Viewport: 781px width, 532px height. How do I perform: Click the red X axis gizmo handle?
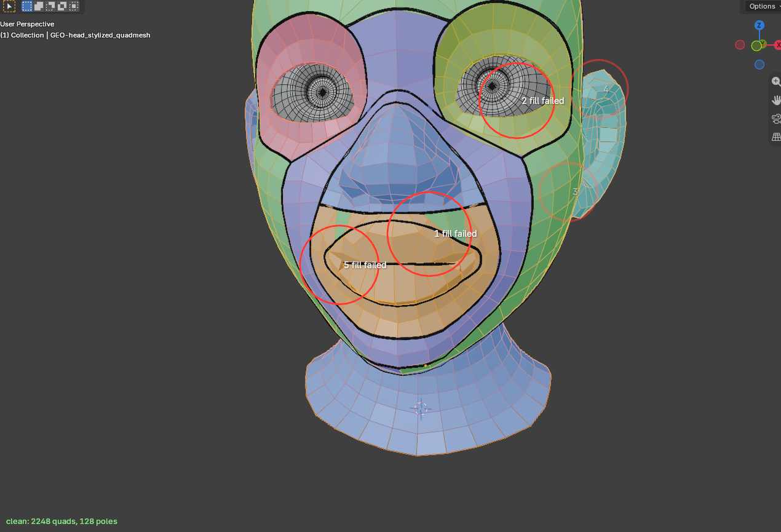click(778, 45)
